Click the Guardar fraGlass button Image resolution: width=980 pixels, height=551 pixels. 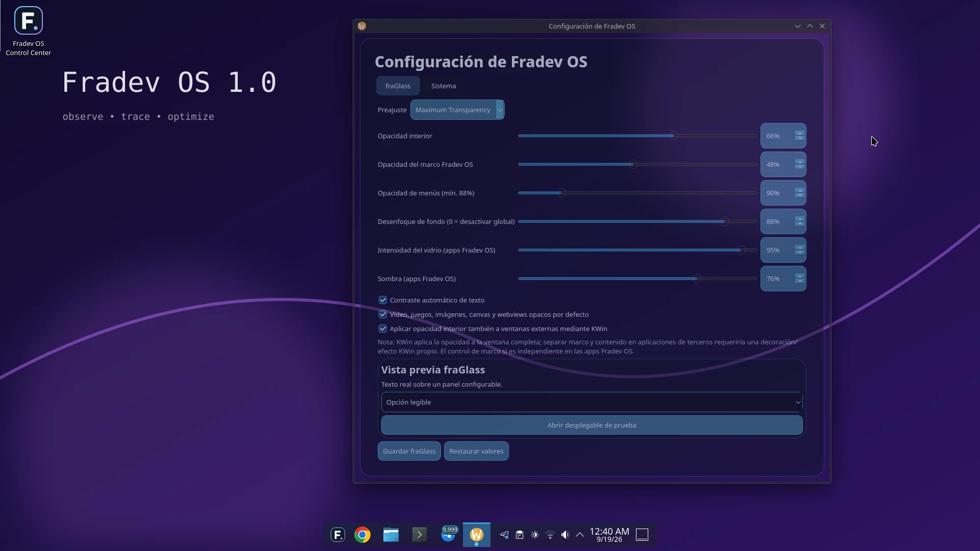click(409, 451)
